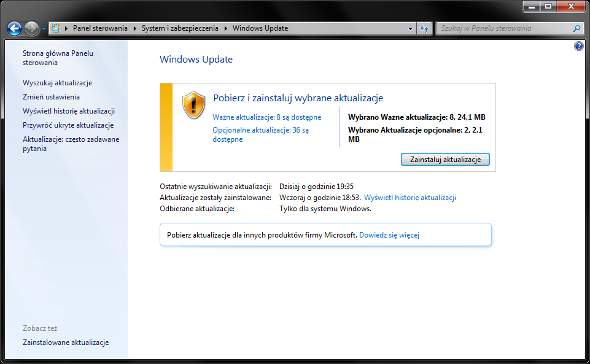Open the Help question mark icon
The height and width of the screenshot is (364, 590).
(579, 46)
